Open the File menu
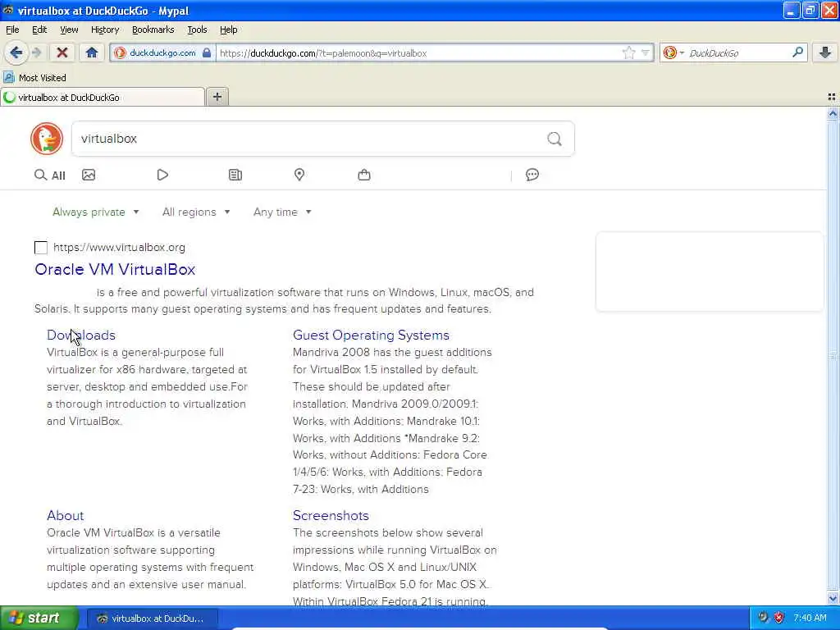 12,30
